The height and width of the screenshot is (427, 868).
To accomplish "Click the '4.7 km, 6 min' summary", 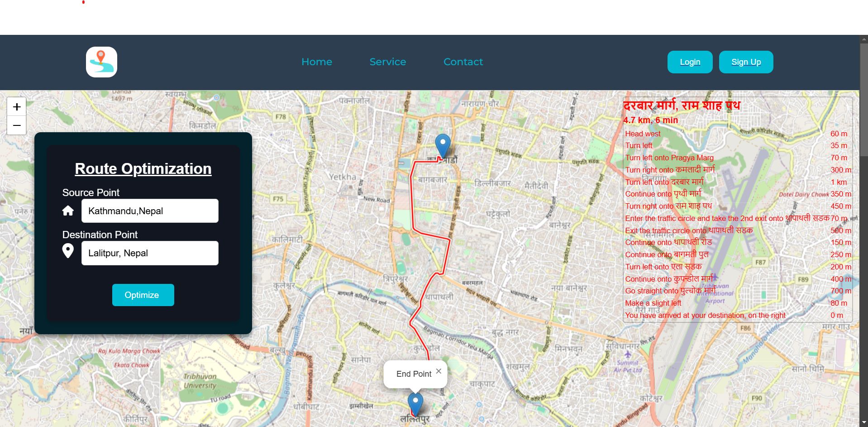I will click(x=650, y=120).
